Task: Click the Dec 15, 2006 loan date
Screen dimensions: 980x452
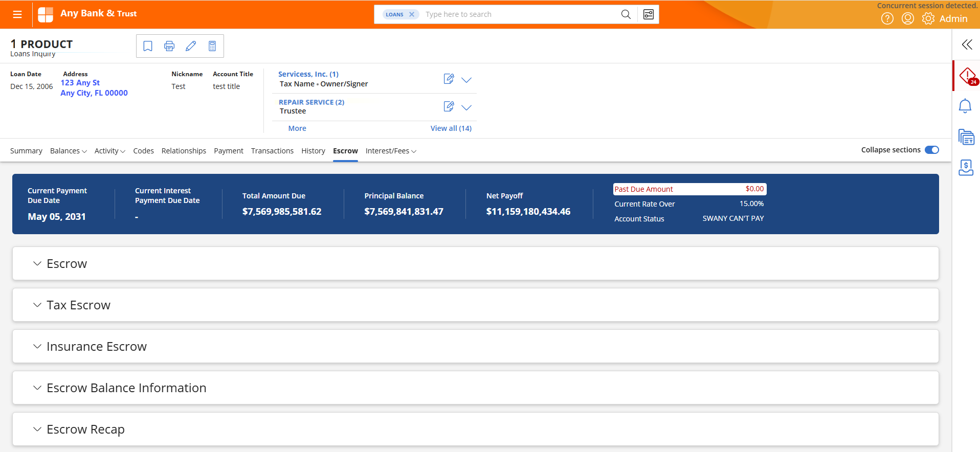Action: click(32, 86)
